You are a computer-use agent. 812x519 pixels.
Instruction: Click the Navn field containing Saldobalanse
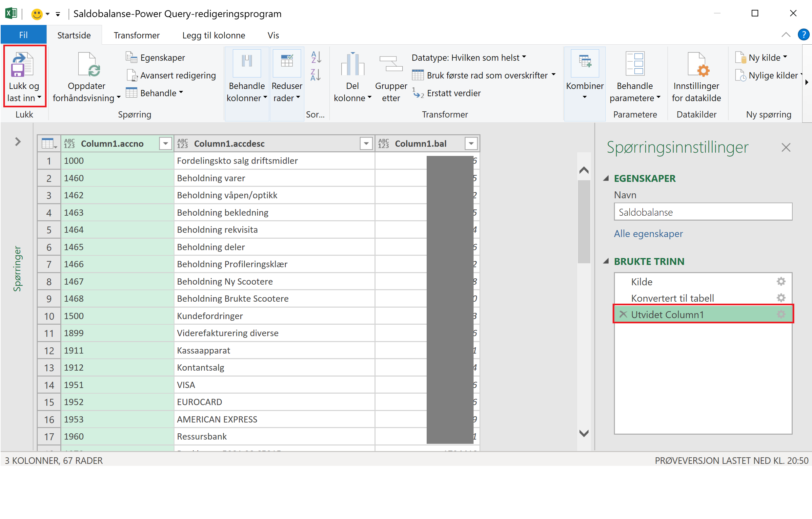click(x=703, y=212)
